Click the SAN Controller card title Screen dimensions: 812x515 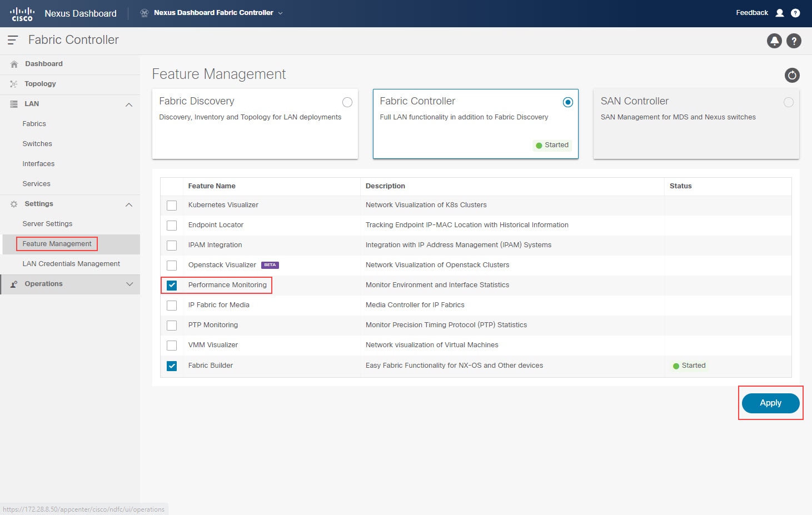pos(634,101)
